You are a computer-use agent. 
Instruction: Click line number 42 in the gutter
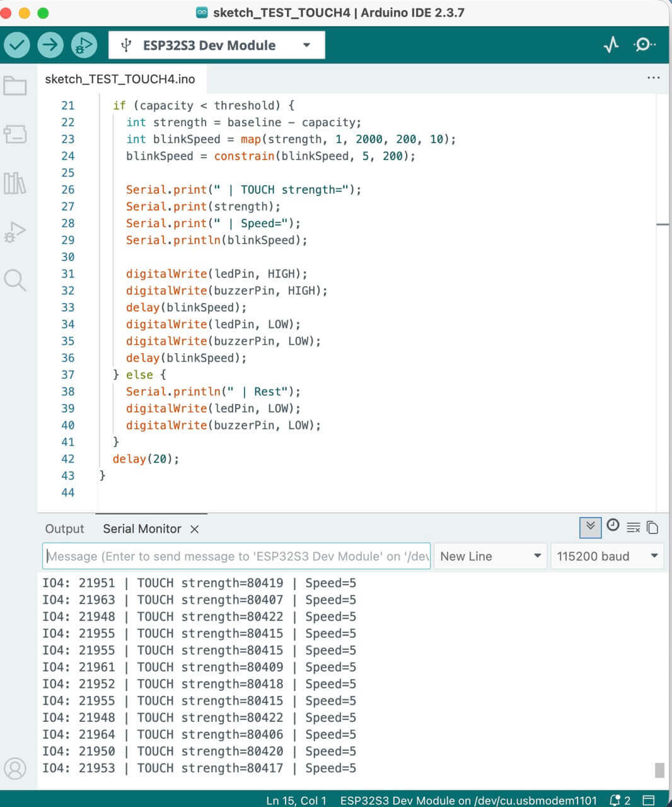click(67, 459)
